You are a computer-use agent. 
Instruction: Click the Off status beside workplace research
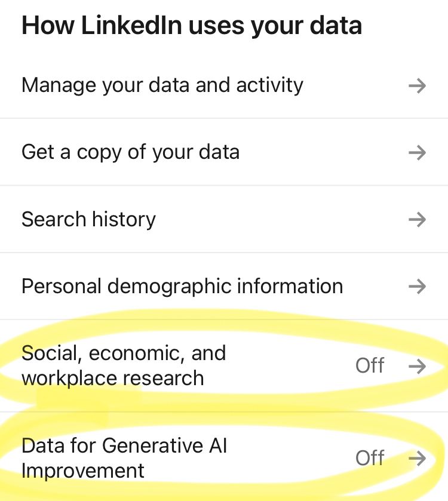click(x=370, y=365)
